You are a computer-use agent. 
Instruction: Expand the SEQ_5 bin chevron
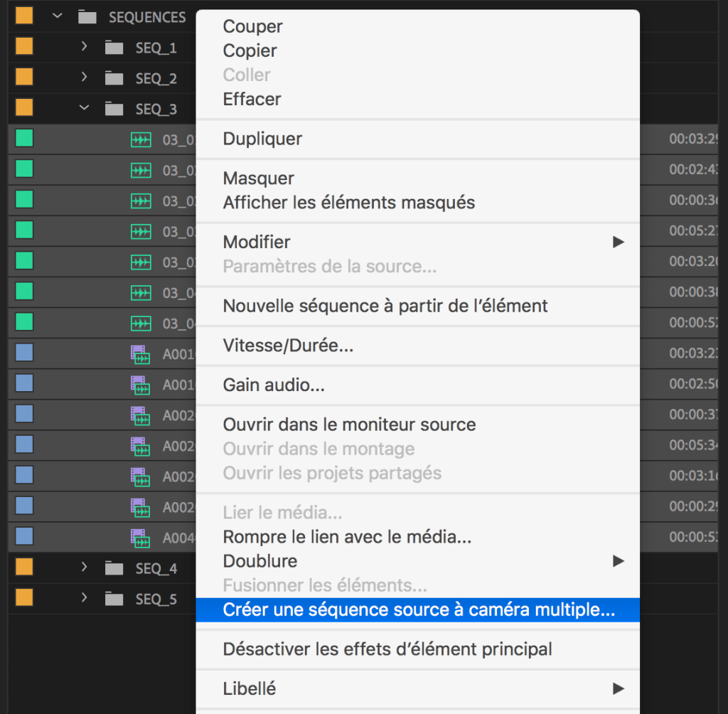(84, 598)
